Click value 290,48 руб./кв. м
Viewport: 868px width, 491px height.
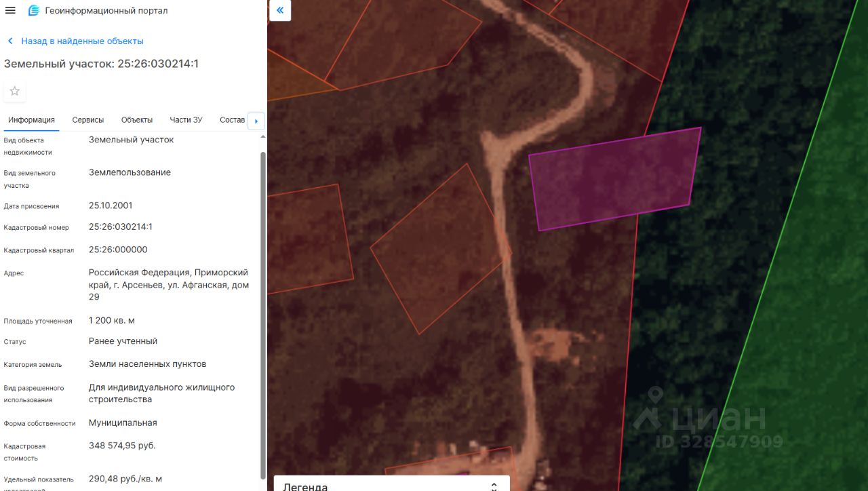pyautogui.click(x=125, y=479)
